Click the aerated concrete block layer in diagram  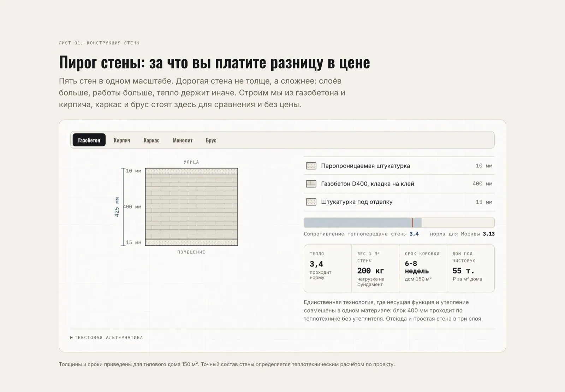coord(191,207)
